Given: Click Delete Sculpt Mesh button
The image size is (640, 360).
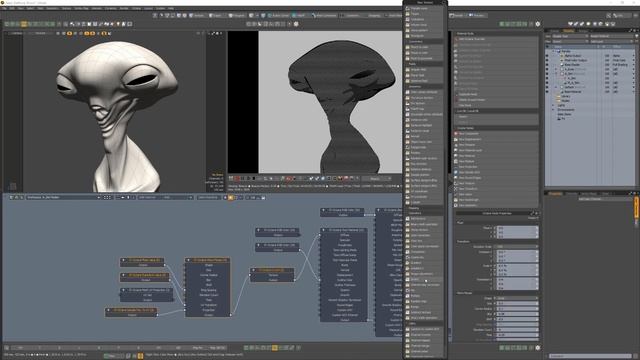Looking at the screenshot, I should coord(496,100).
